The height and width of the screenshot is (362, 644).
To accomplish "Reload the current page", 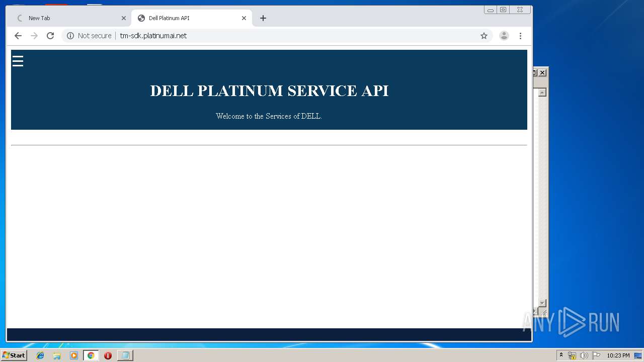I will point(50,36).
